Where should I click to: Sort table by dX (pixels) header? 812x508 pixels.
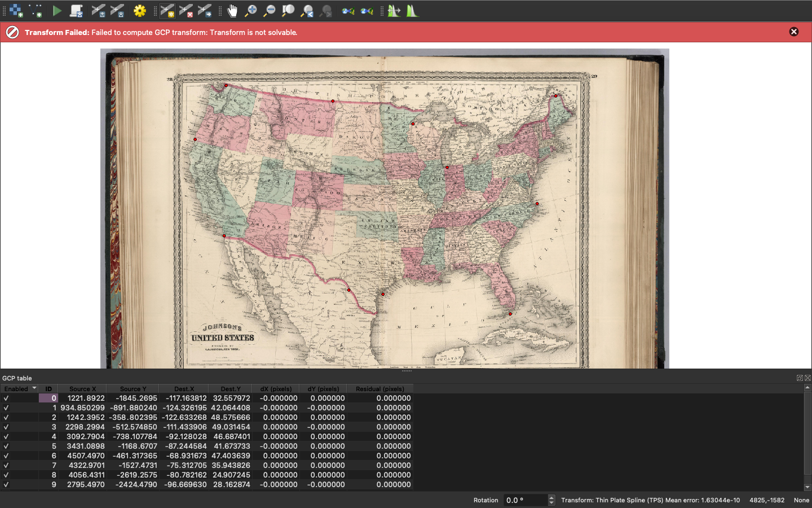click(x=276, y=389)
